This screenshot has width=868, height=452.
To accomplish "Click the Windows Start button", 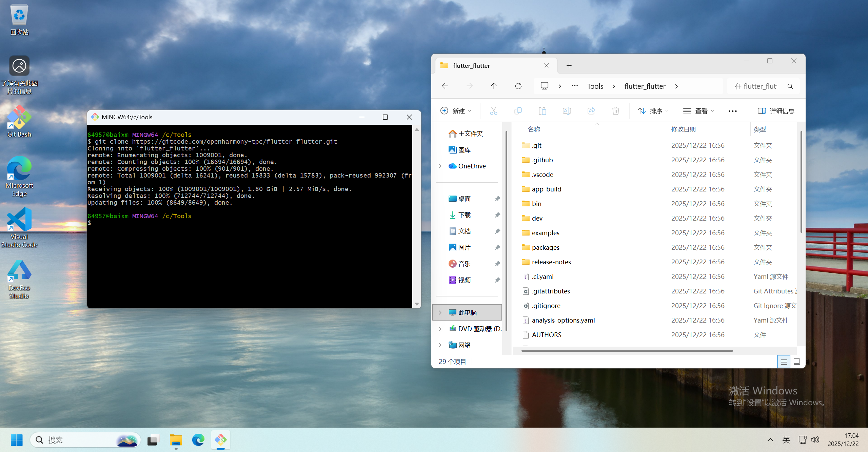I will (x=16, y=440).
